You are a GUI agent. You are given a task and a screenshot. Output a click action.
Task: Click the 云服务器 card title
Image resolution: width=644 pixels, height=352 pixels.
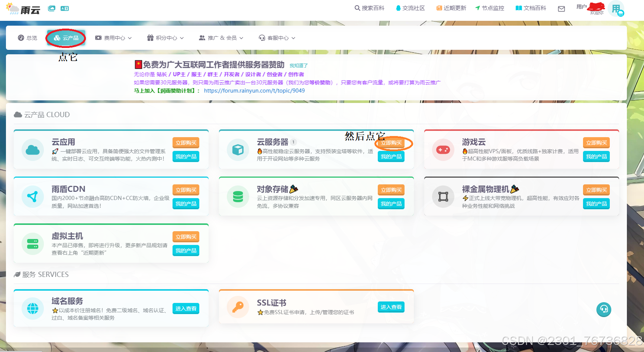tap(273, 142)
